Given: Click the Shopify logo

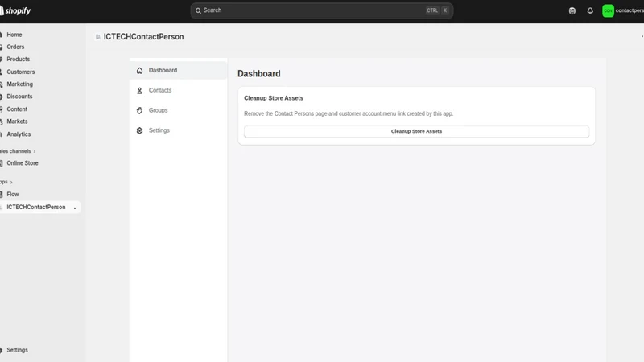Looking at the screenshot, I should click(x=15, y=11).
